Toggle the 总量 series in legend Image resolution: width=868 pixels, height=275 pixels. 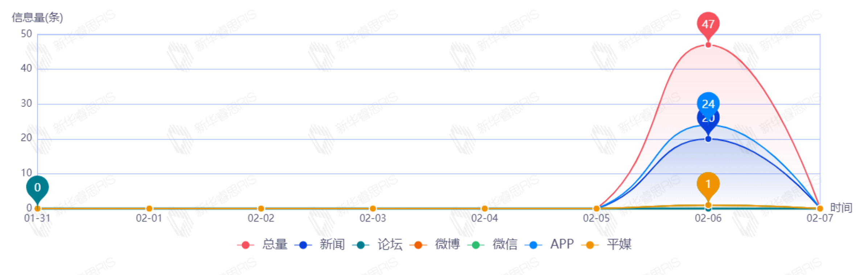263,245
